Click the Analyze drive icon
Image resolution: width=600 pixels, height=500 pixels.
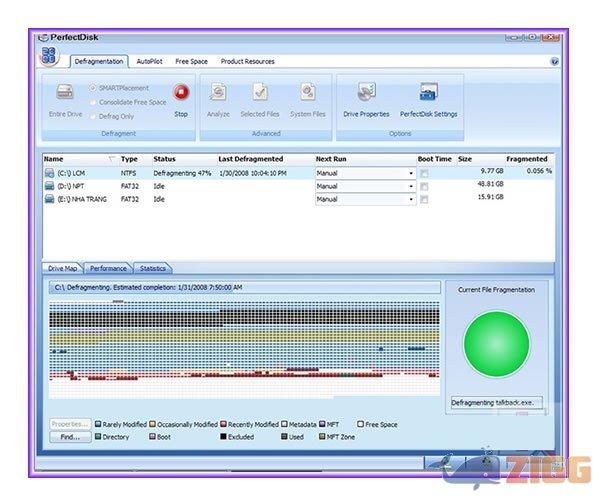[x=218, y=92]
